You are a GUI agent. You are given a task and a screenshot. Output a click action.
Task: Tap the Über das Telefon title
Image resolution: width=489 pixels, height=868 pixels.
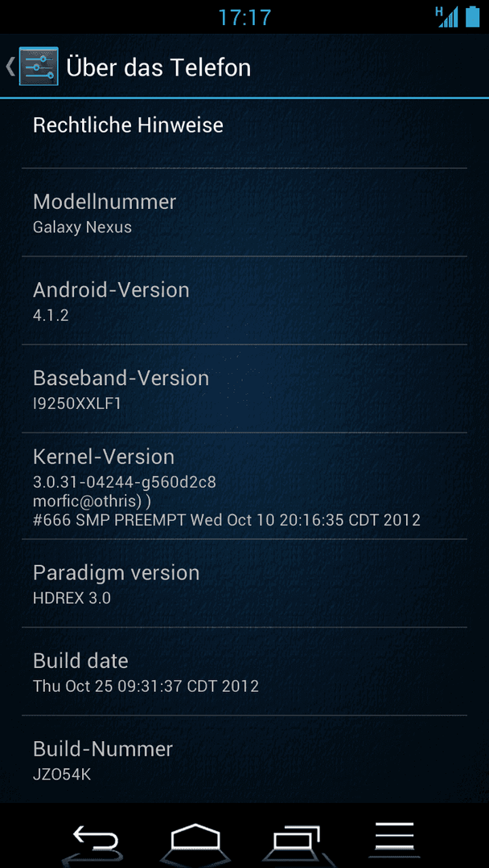coord(158,68)
